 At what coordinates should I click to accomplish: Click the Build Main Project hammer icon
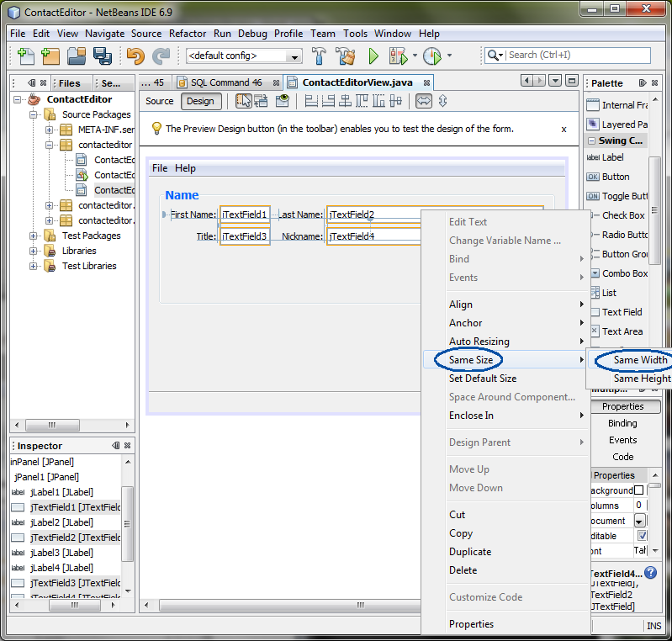point(319,56)
